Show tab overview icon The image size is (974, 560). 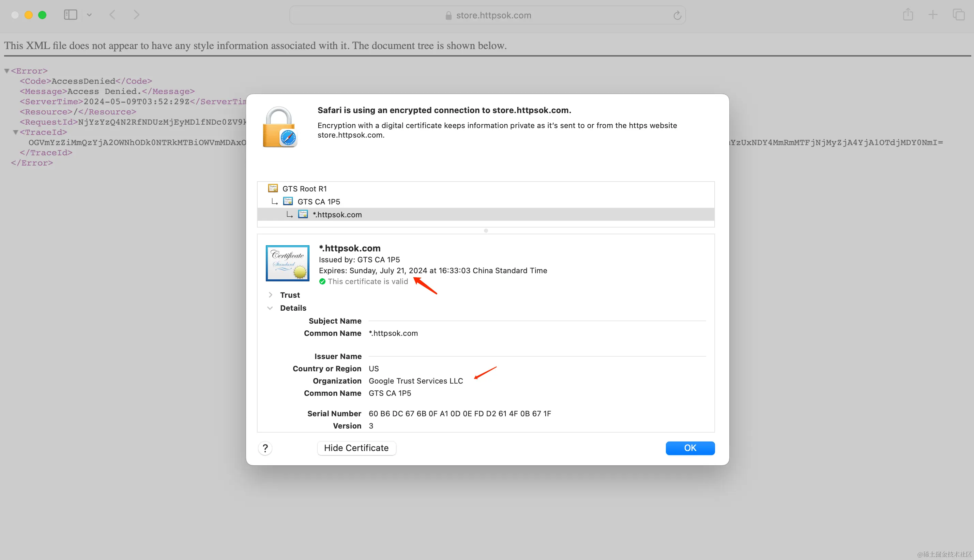pos(958,15)
